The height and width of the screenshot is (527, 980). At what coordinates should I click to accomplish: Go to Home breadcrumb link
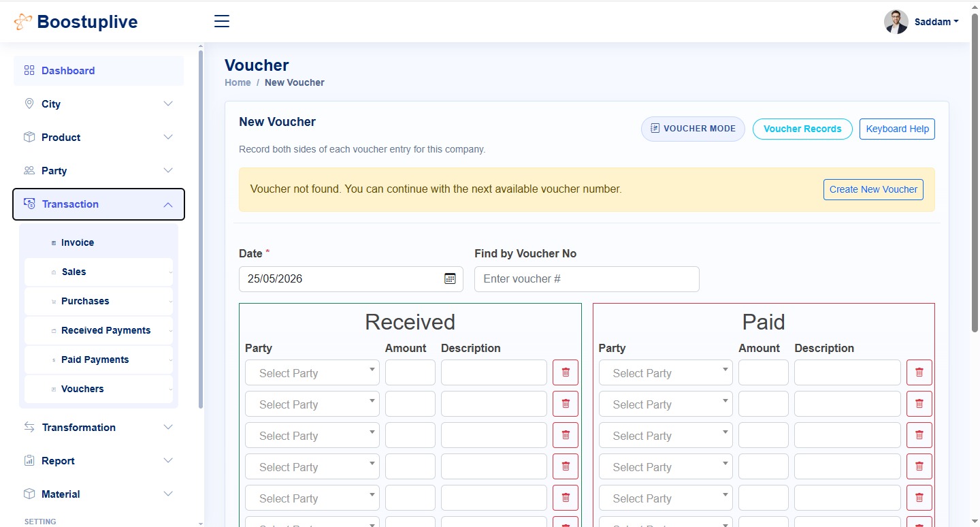pos(238,82)
